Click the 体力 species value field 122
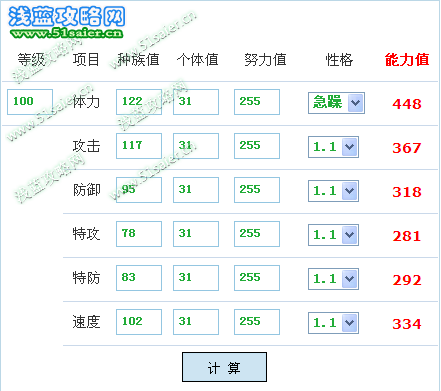Screen dimensions: 441x391 point(139,102)
